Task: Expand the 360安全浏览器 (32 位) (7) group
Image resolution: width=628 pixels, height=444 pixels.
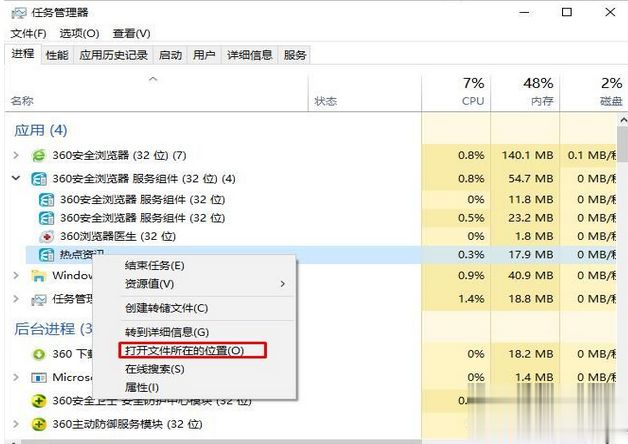Action: pos(16,155)
